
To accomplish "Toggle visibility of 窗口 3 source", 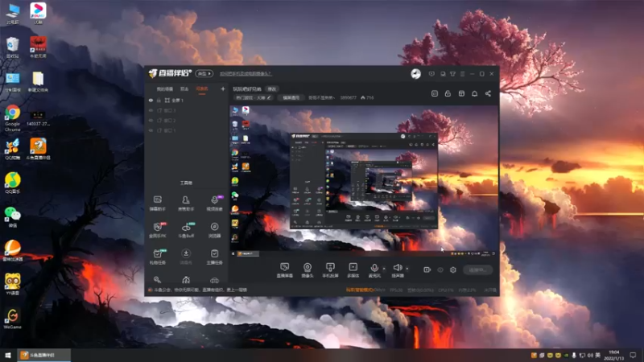I will pyautogui.click(x=151, y=110).
